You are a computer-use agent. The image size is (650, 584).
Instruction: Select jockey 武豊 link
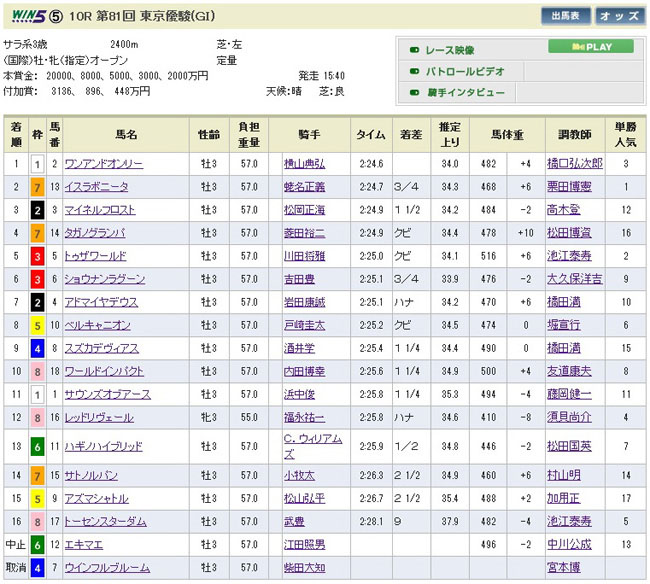[x=293, y=521]
